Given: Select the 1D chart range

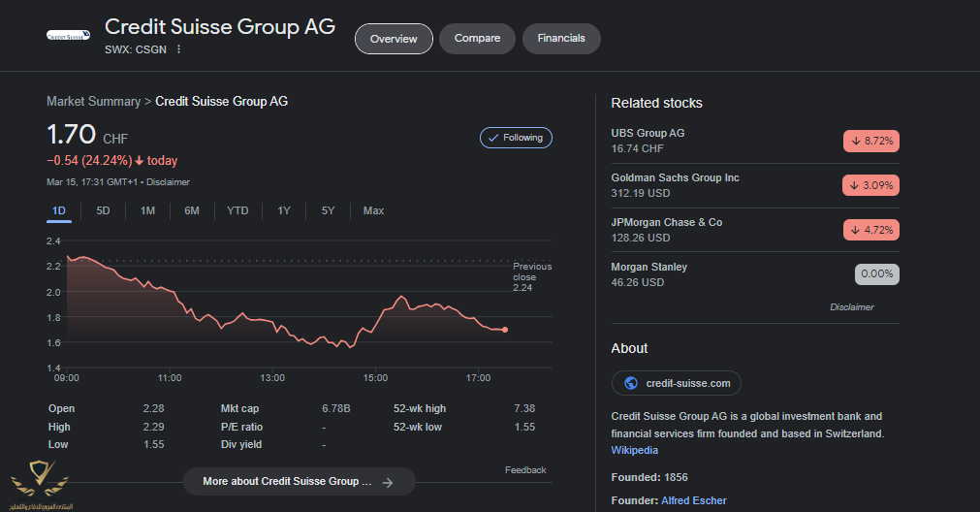Looking at the screenshot, I should point(59,210).
